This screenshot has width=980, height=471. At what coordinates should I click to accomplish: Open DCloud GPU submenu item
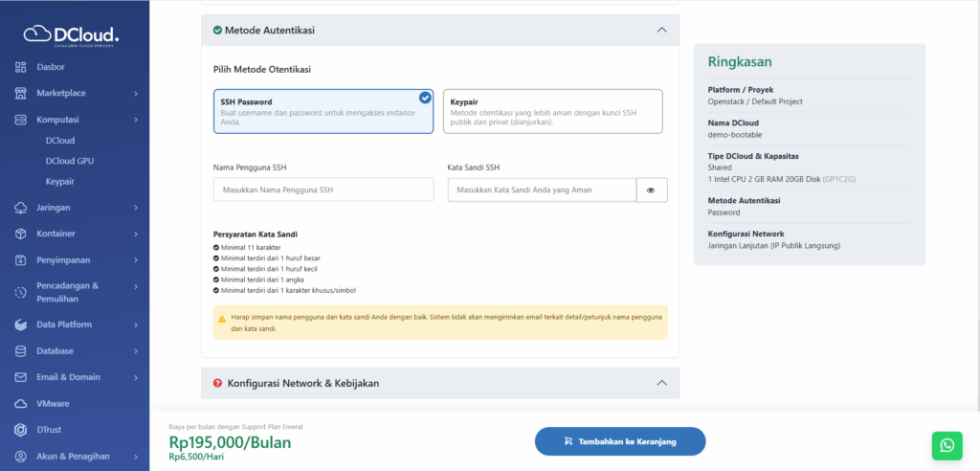click(x=72, y=161)
